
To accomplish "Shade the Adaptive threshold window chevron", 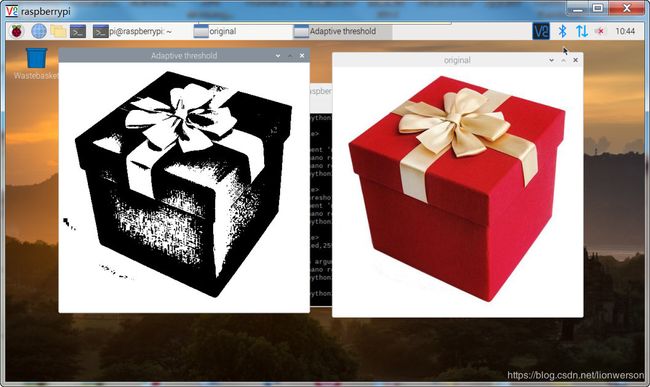I will [278, 56].
